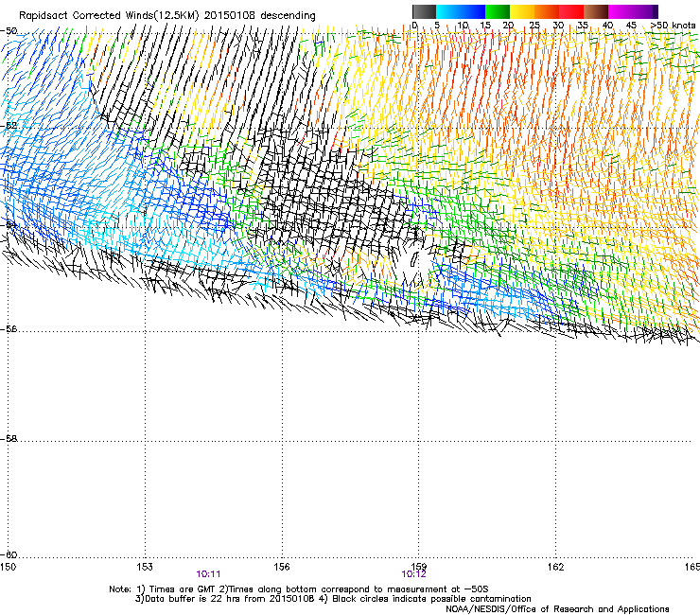Click the '153' longitude axis label
This screenshot has height=615, width=700.
(145, 567)
